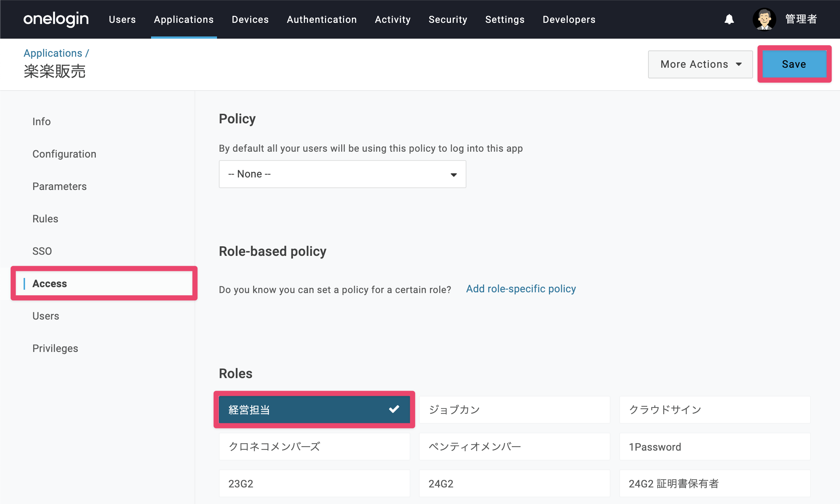Click the OneLogin logo
Screen dimensions: 840x504
tap(56, 19)
